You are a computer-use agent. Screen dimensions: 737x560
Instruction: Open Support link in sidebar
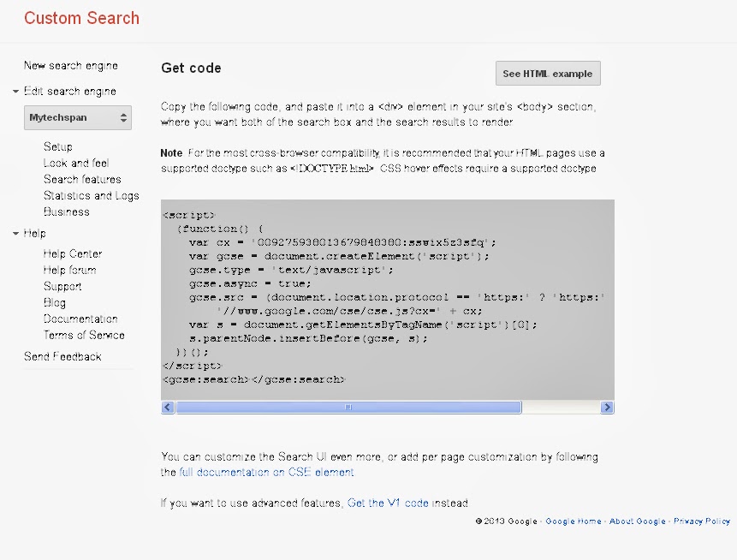point(62,286)
